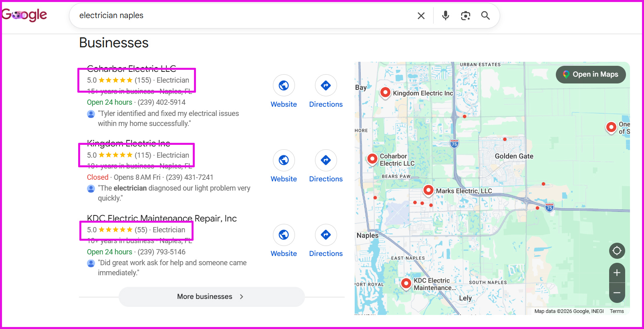The width and height of the screenshot is (644, 329).
Task: Center map on my location
Action: pos(617,251)
